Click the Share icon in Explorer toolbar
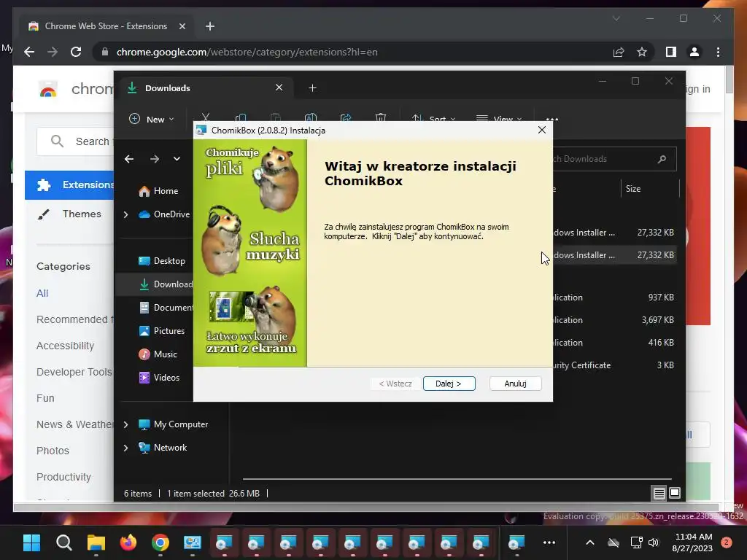 pos(346,117)
